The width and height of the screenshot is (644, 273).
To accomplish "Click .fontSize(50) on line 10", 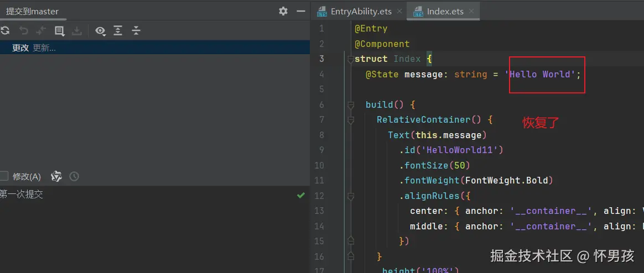I will (434, 165).
